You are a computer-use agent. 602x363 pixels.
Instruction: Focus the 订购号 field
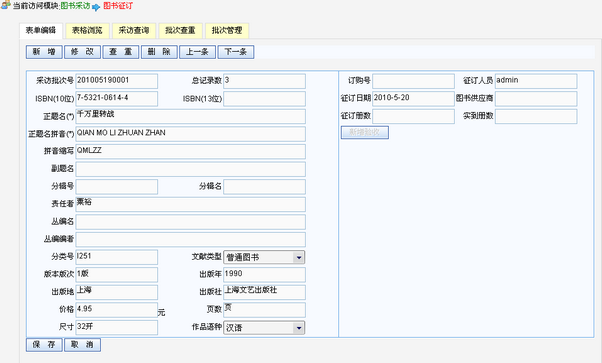coord(413,81)
